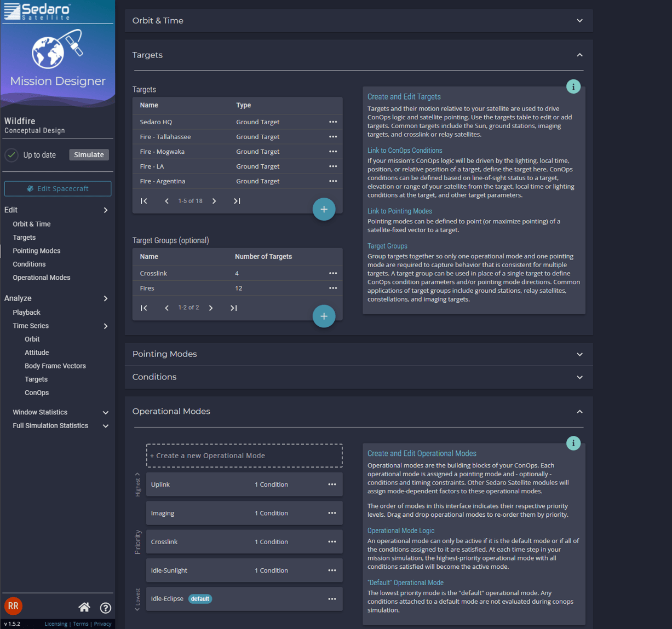The image size is (672, 629).
Task: Open Playback under Analyze
Action: [x=27, y=313]
